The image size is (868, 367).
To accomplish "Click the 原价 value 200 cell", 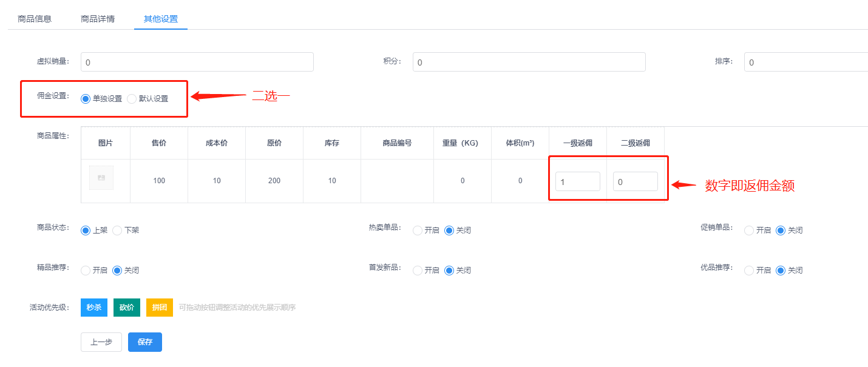I will pos(274,181).
